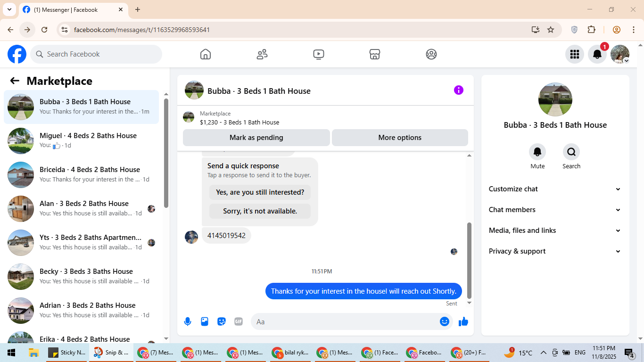
Task: Click the Facebook logo icon
Action: [17, 54]
